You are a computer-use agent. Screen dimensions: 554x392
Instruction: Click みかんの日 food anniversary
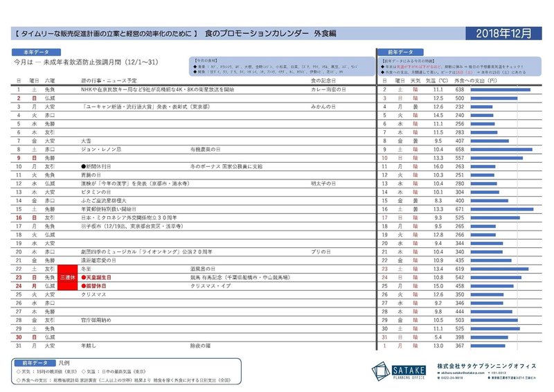[323, 107]
